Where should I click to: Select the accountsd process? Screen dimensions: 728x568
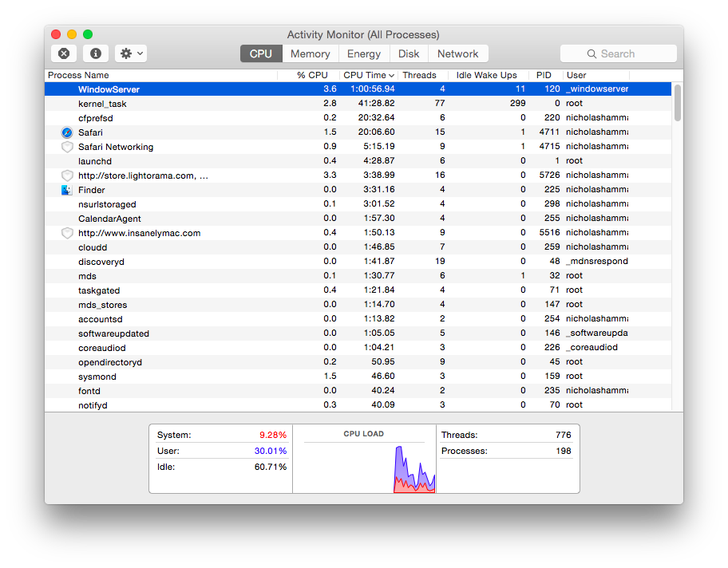pos(358,319)
